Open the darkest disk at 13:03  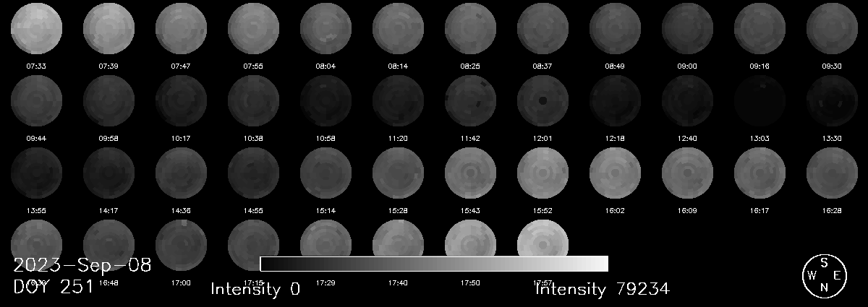click(x=759, y=101)
